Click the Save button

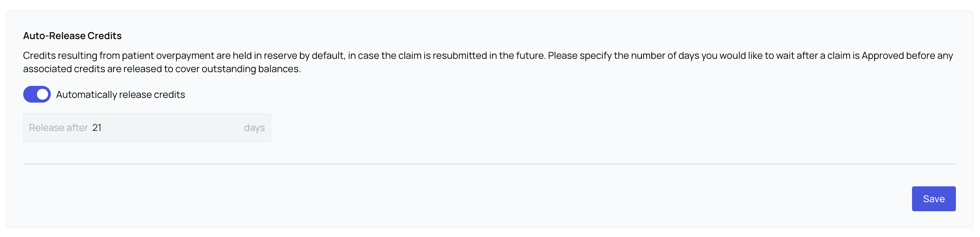click(x=934, y=199)
